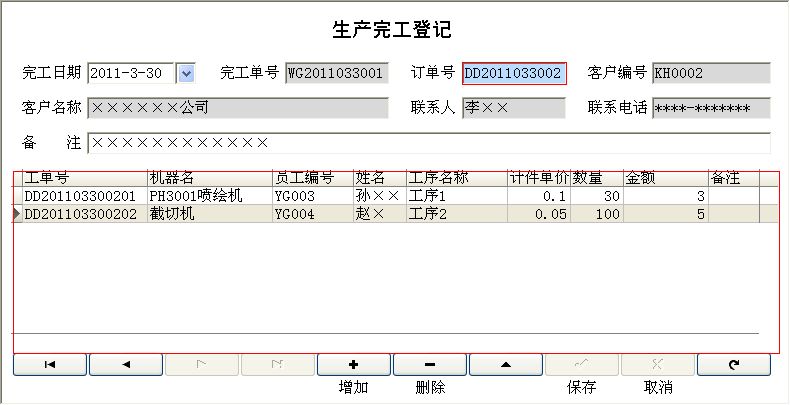
Task: Click the 计件单价 column header
Action: click(539, 178)
